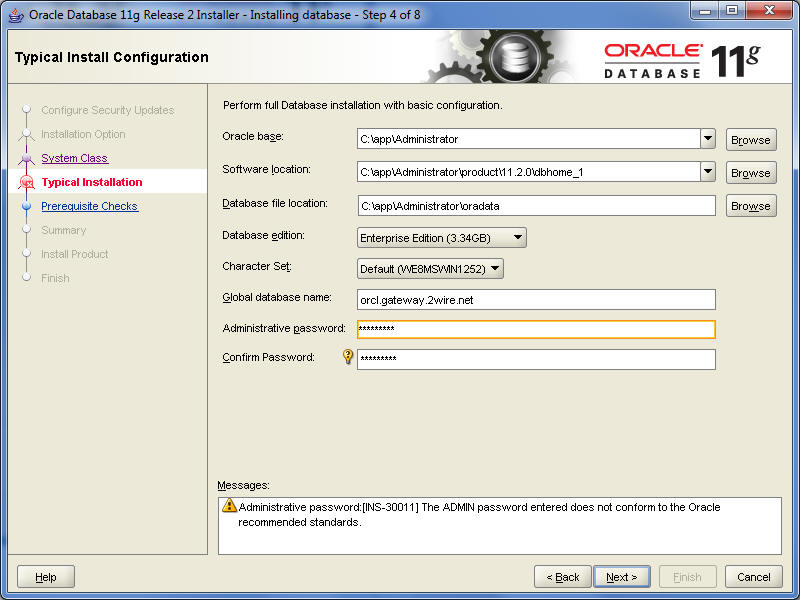Focus the Administrative password field
Viewport: 800px width, 600px height.
pos(536,329)
